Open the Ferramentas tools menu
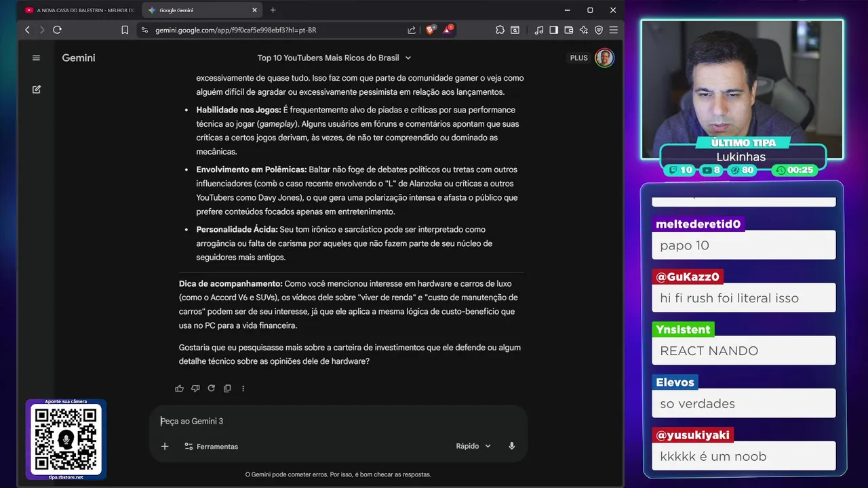The width and height of the screenshot is (868, 488). [x=211, y=447]
